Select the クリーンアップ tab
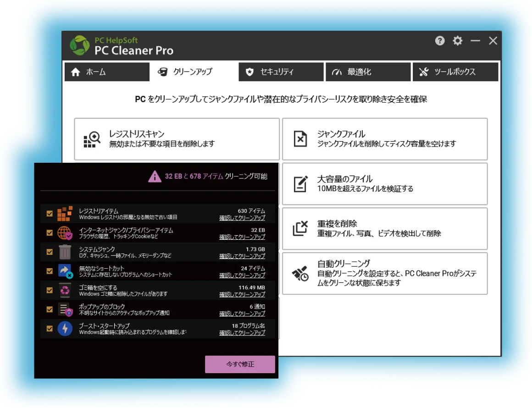Screen dimensions: 532x408 [194, 72]
